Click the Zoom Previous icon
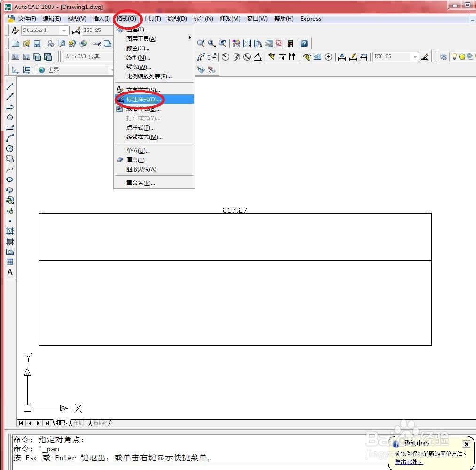The width and height of the screenshot is (476, 470). [x=223, y=44]
